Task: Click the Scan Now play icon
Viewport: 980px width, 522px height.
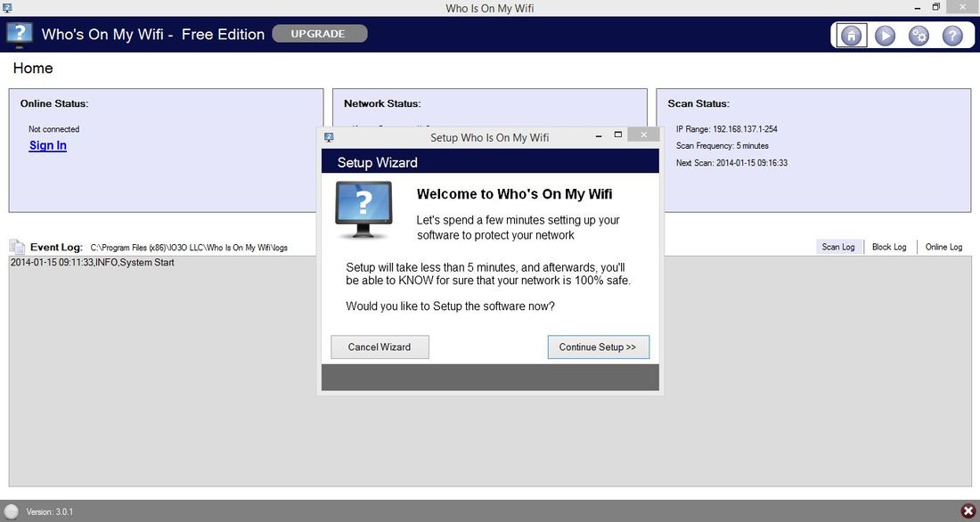Action: point(885,36)
